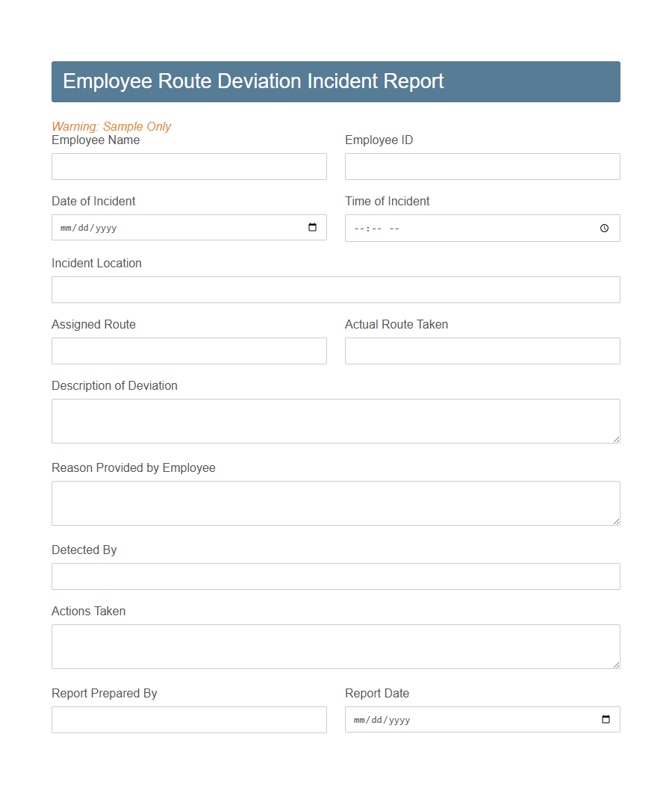This screenshot has height=796, width=672.
Task: Click the resize handle on Description of Deviation box
Action: [617, 440]
